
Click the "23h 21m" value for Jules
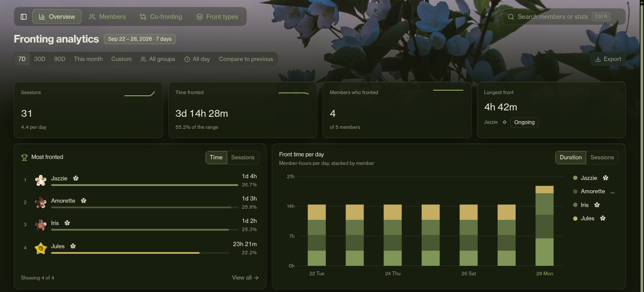coord(245,244)
